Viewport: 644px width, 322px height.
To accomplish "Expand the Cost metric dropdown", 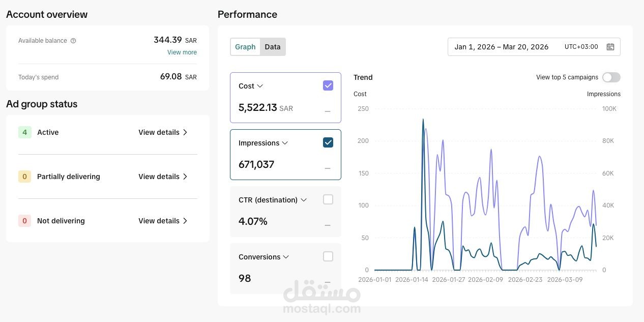I will pyautogui.click(x=260, y=86).
